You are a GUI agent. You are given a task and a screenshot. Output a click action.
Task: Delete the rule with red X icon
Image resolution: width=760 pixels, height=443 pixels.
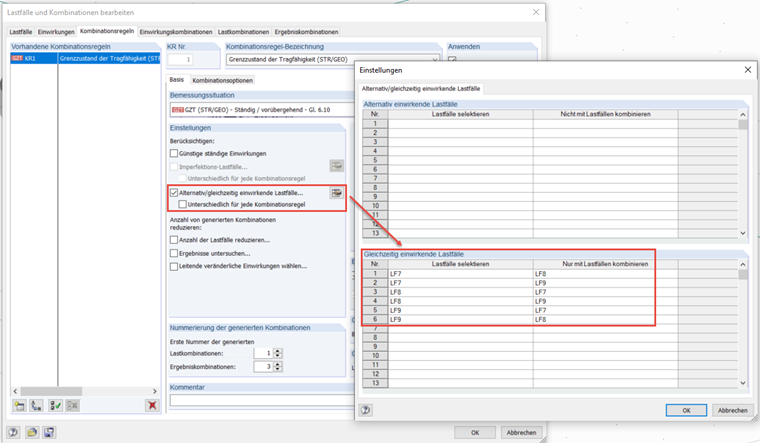152,405
